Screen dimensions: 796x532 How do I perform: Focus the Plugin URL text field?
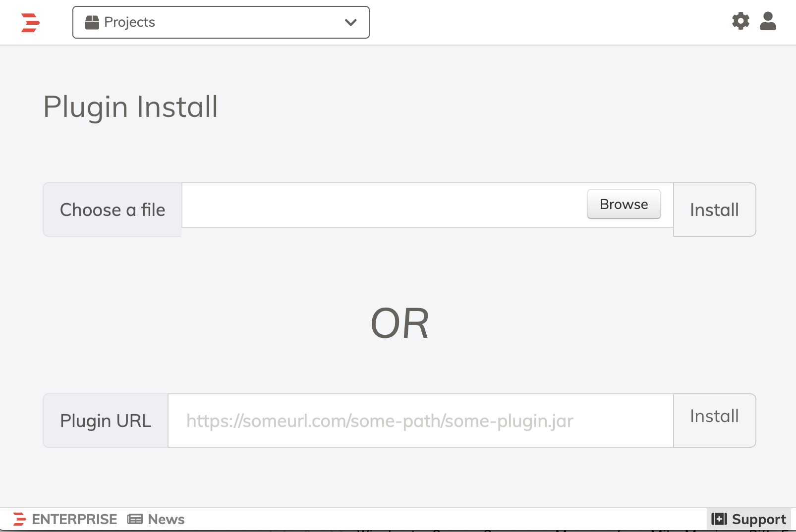(421, 421)
